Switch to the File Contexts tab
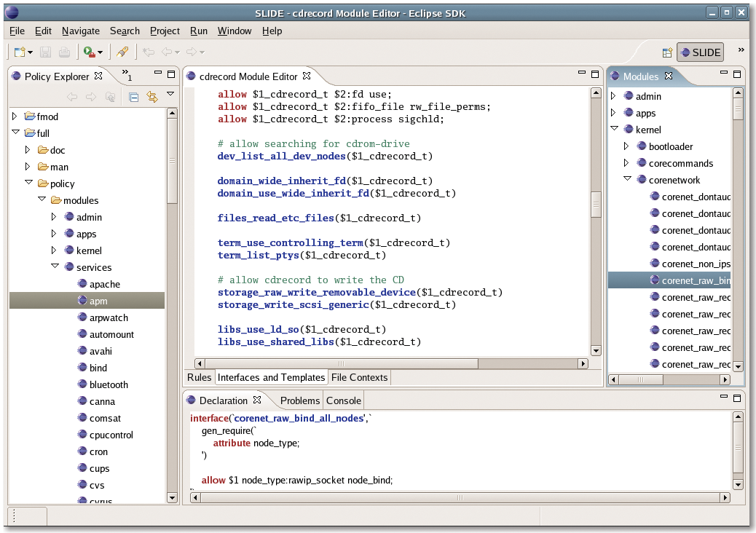The height and width of the screenshot is (533, 756). 360,377
